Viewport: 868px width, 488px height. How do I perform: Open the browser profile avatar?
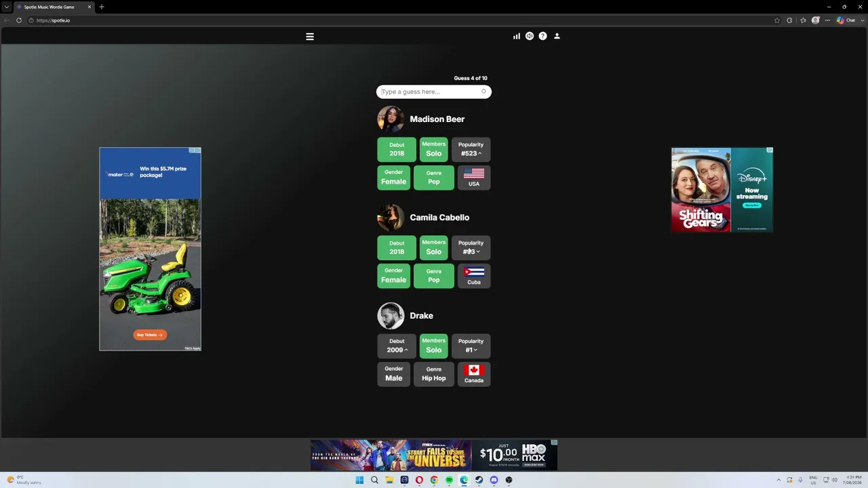point(816,20)
